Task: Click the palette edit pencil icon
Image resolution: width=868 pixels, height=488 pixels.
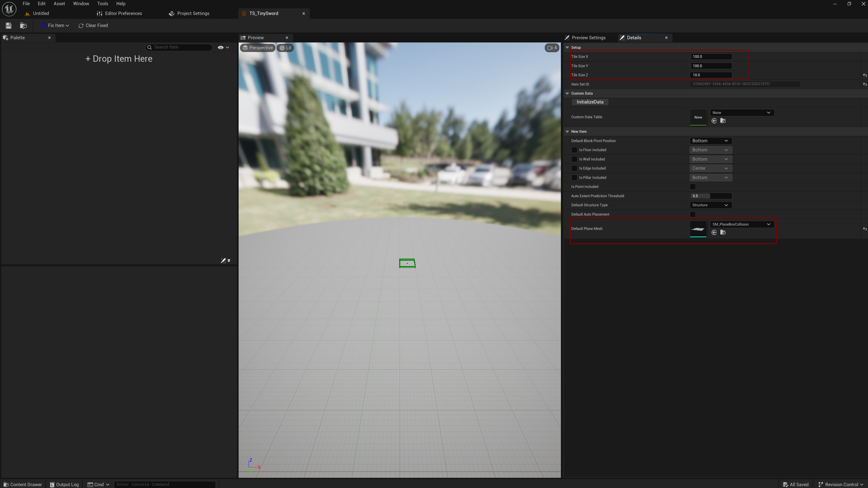Action: click(223, 260)
